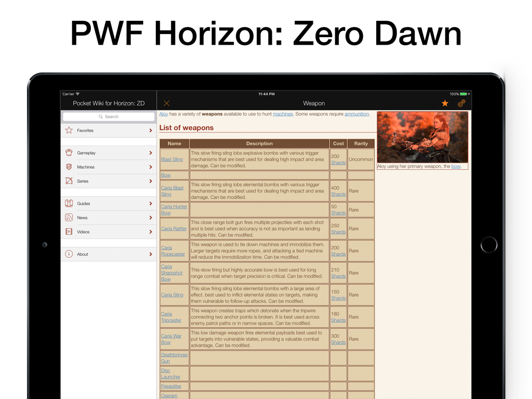Open the Aloy link in intro text
This screenshot has width=532, height=399.
163,114
